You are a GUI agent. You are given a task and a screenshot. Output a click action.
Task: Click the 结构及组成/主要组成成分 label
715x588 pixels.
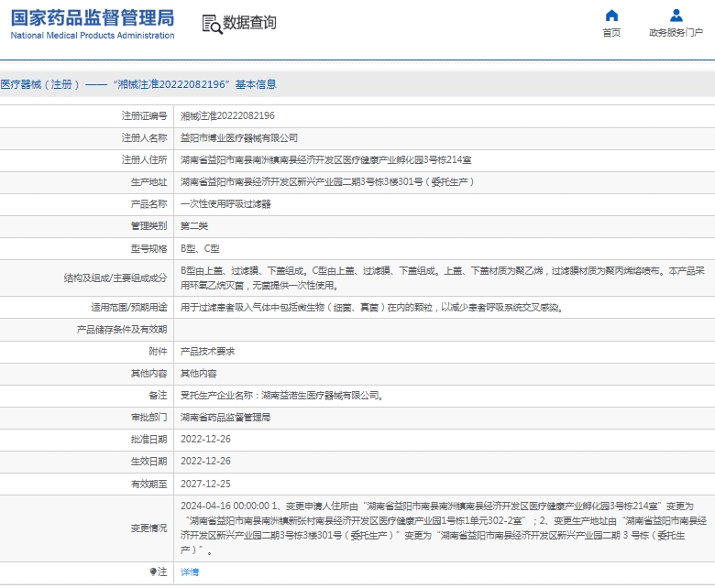[x=115, y=278]
